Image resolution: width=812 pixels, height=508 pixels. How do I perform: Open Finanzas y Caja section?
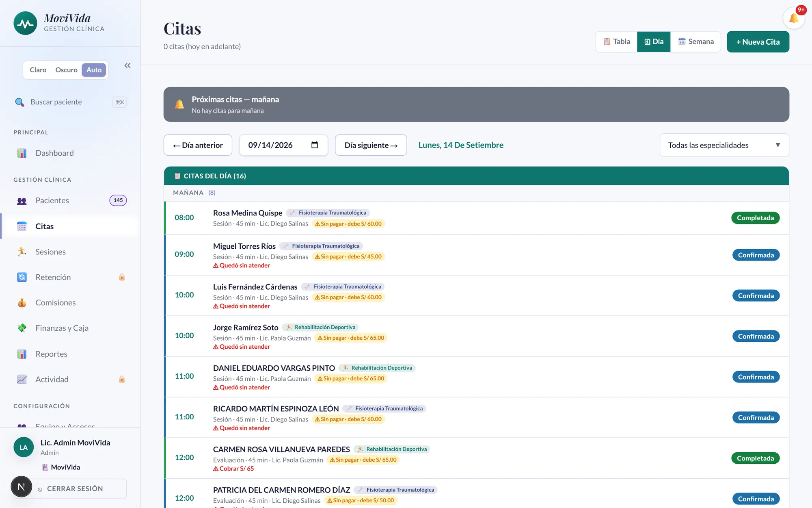[x=71, y=328]
